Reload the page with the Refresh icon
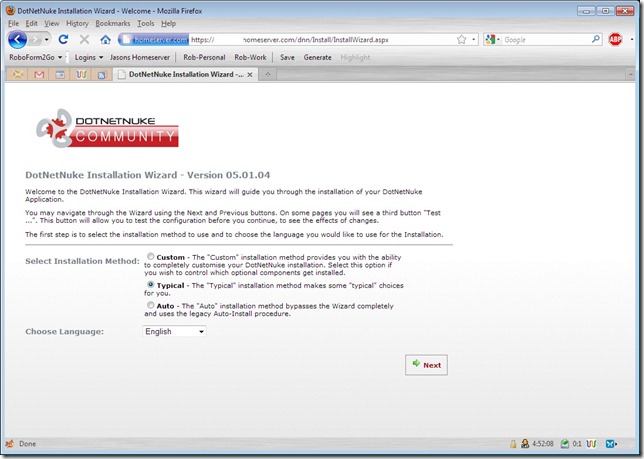644x459 pixels. tap(63, 39)
